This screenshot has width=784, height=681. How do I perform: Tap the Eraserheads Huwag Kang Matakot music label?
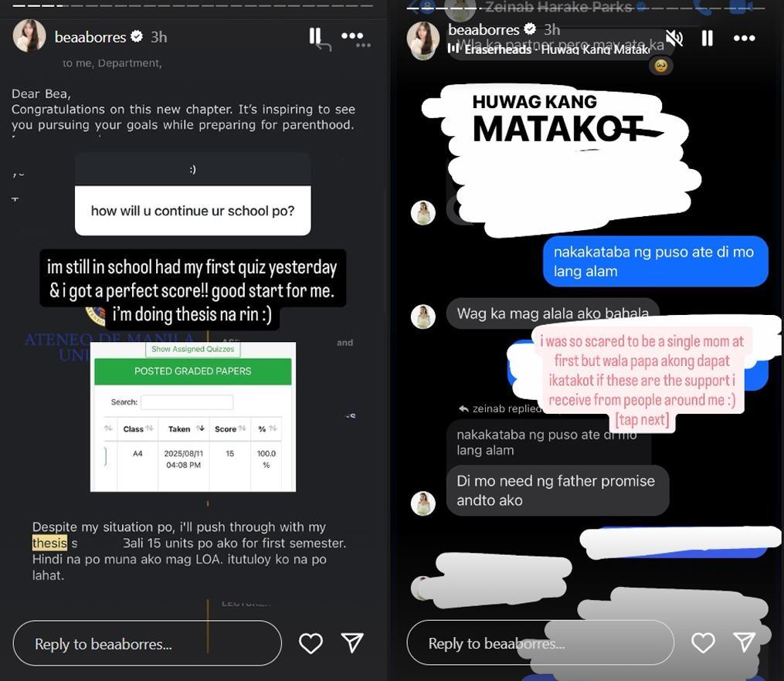(x=549, y=49)
